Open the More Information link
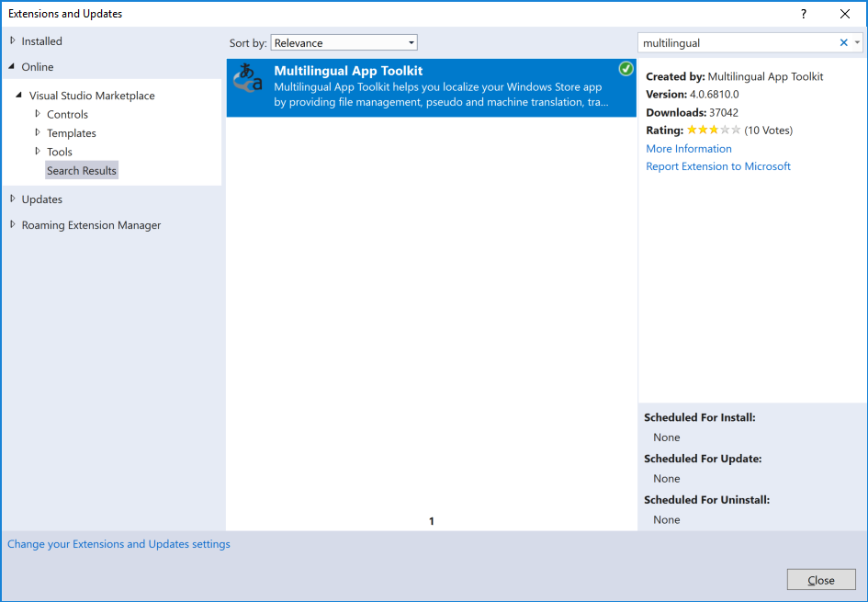The width and height of the screenshot is (868, 602). coord(689,149)
